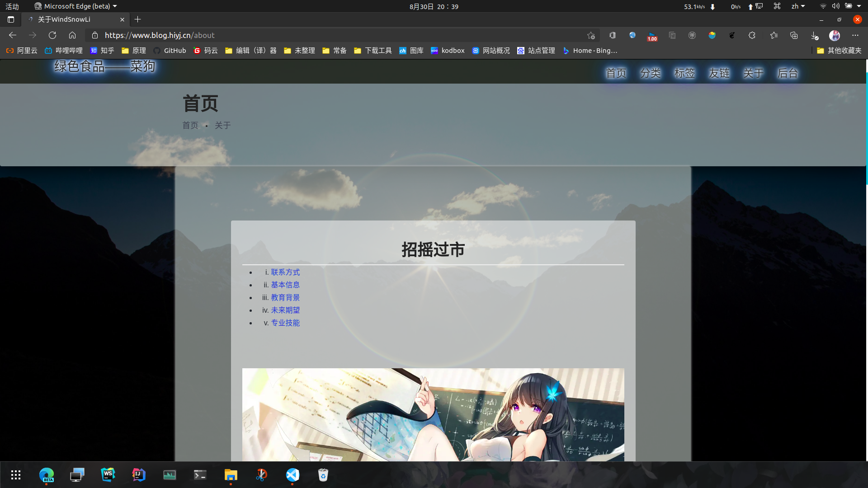Image resolution: width=868 pixels, height=488 pixels.
Task: Click the anime girl banner image
Action: coord(433,415)
